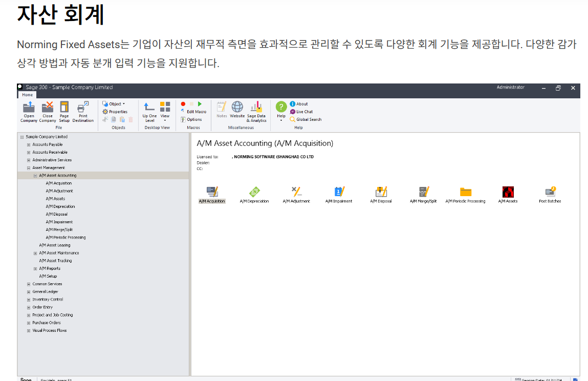
Task: Click Edit Macro
Action: [x=193, y=112]
